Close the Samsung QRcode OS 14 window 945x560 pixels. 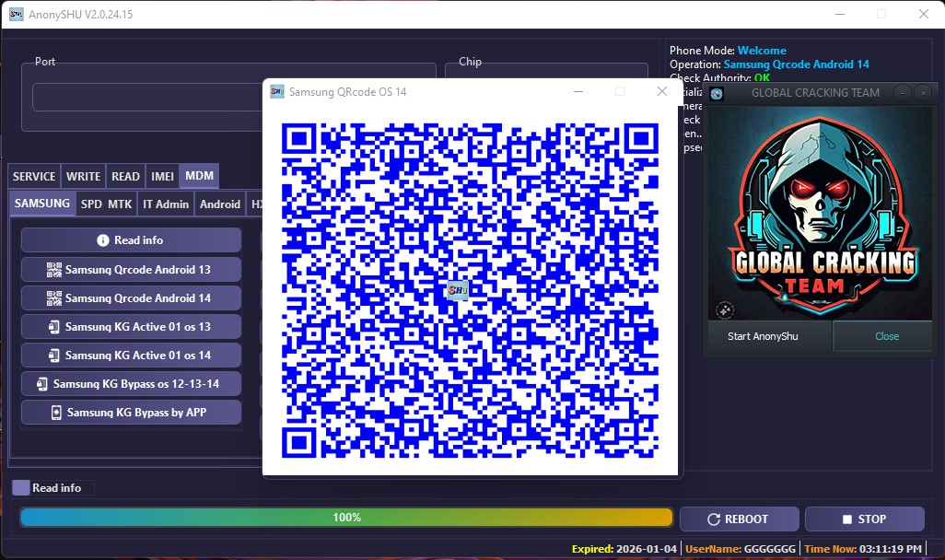click(x=661, y=91)
